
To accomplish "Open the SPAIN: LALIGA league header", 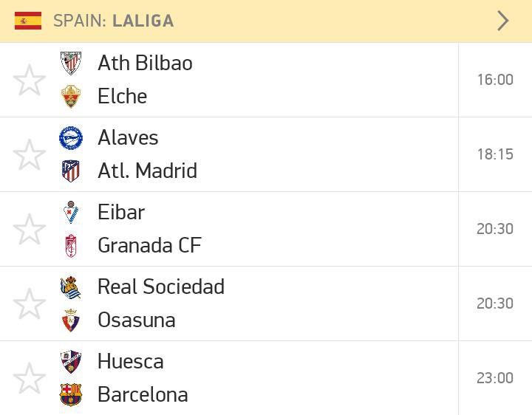I will point(266,21).
